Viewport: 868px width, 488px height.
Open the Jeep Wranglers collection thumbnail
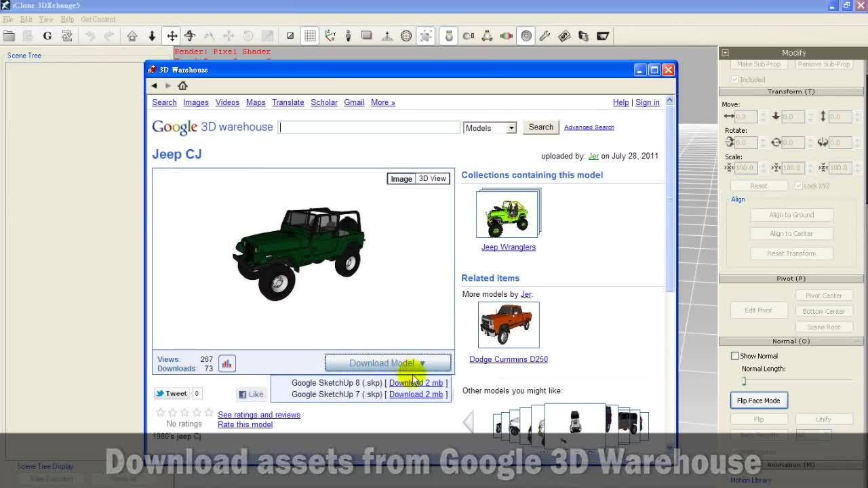click(509, 213)
